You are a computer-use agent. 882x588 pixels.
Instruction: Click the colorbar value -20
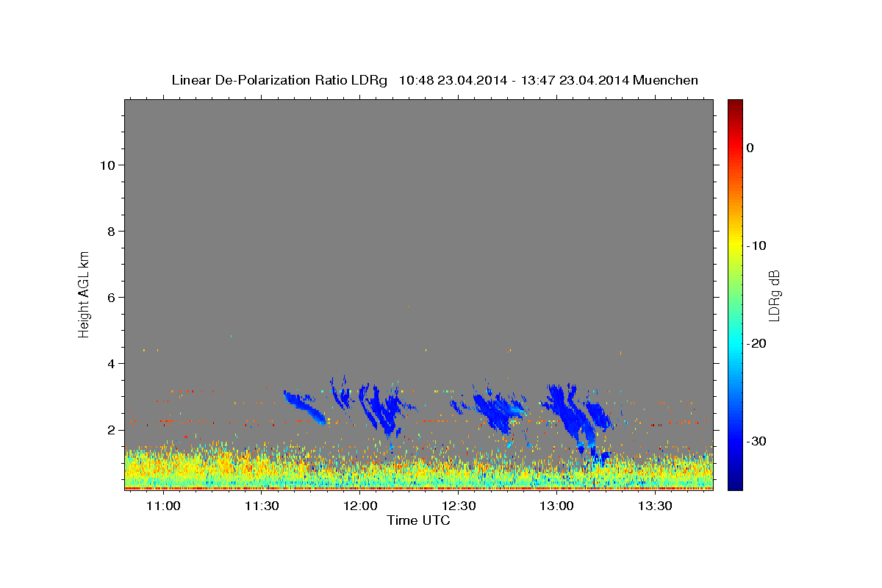[x=756, y=343]
